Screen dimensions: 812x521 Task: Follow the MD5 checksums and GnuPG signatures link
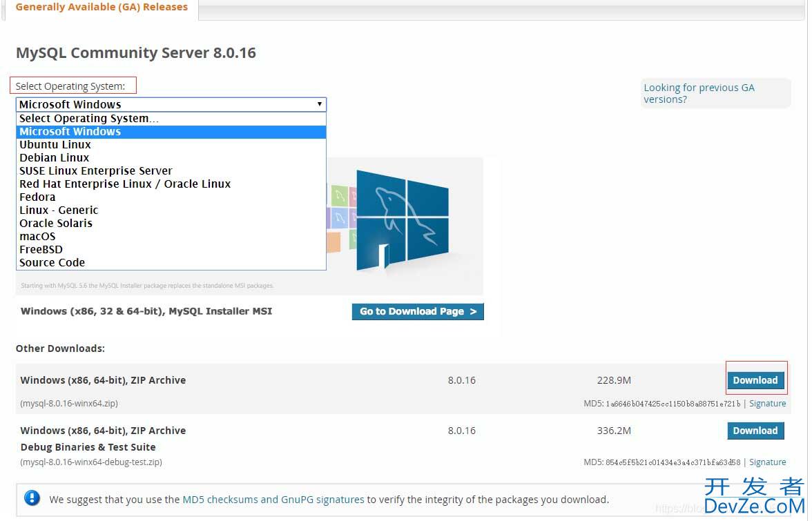click(273, 500)
